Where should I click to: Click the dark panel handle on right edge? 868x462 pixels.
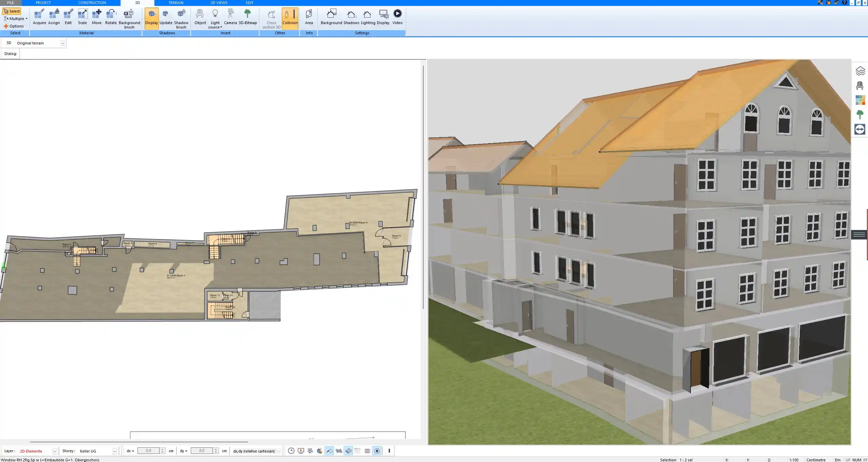click(x=859, y=234)
